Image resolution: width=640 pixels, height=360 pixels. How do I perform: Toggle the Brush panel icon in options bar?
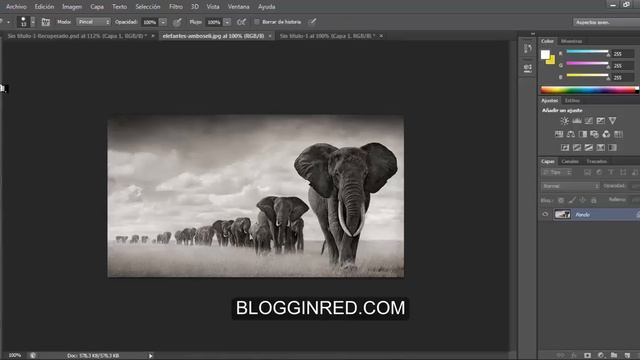point(45,22)
